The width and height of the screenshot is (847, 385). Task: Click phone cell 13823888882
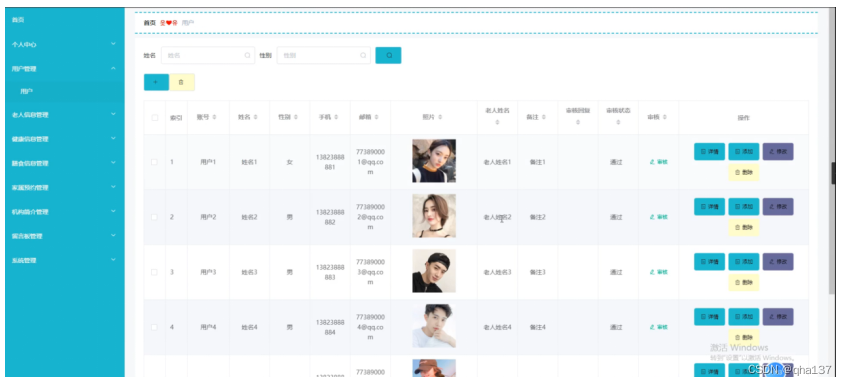click(x=330, y=217)
